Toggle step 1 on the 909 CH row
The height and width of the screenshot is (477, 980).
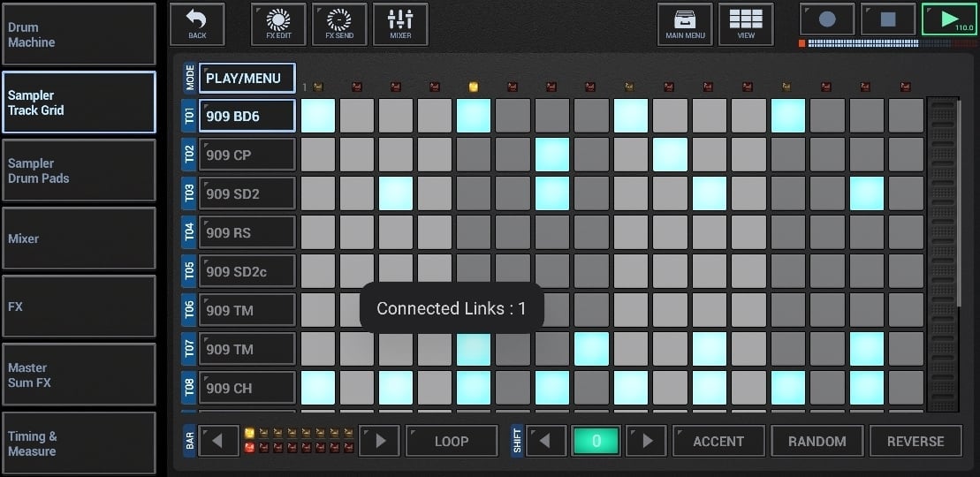tap(317, 388)
